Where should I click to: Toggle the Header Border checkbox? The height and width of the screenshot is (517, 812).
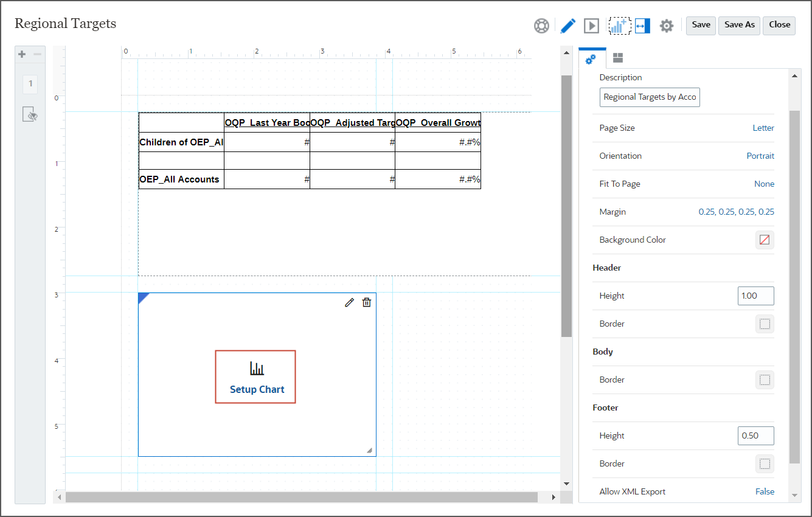tap(765, 324)
